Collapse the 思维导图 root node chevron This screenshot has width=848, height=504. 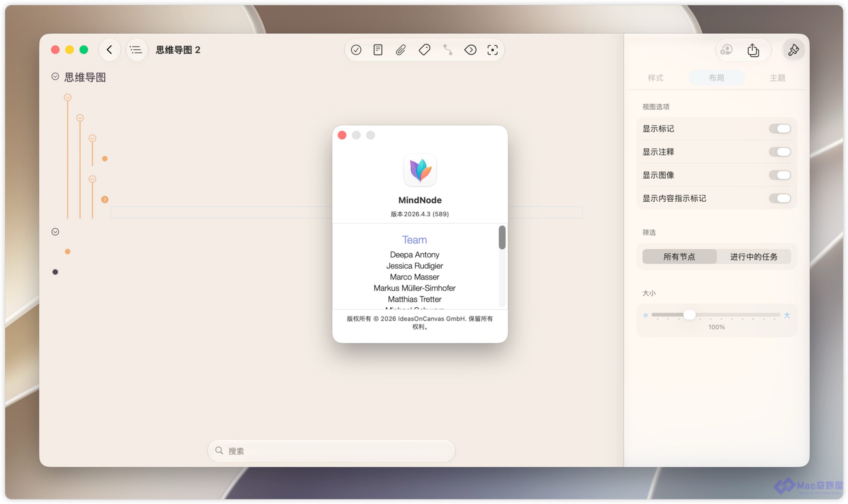pyautogui.click(x=55, y=76)
